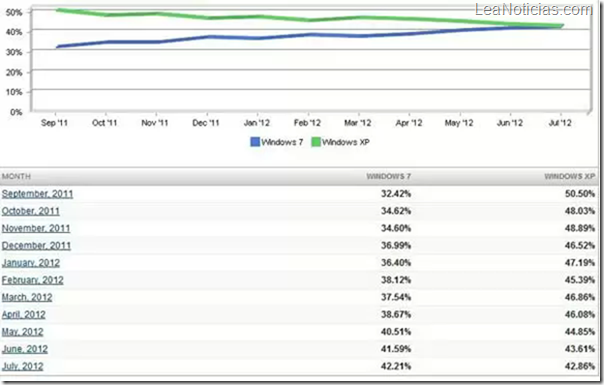
Task: Click the Oct '11 axis label
Action: [104, 123]
